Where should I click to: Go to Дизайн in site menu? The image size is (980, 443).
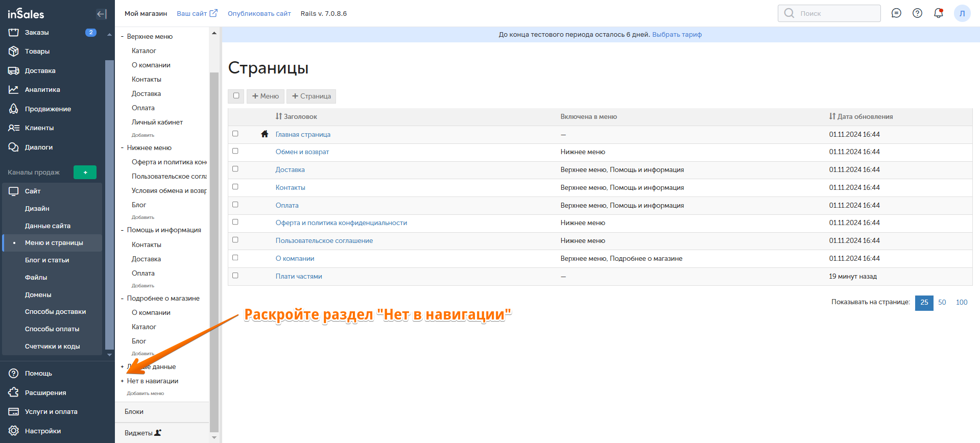pyautogui.click(x=37, y=208)
